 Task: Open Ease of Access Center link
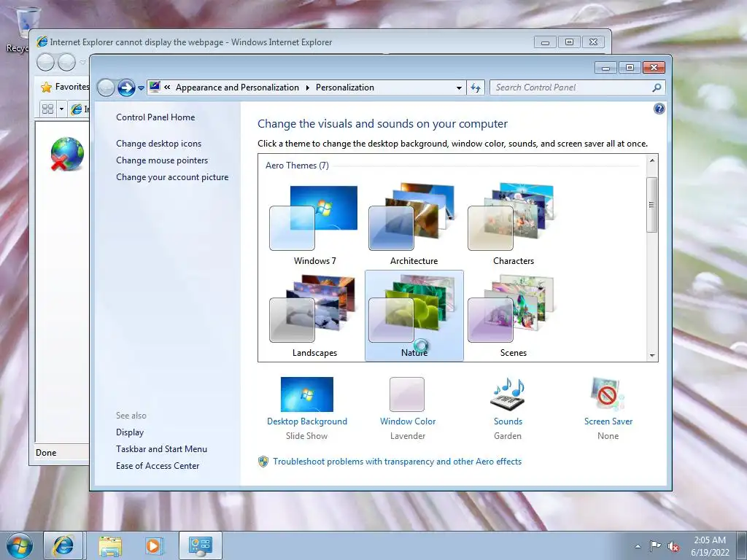click(158, 466)
